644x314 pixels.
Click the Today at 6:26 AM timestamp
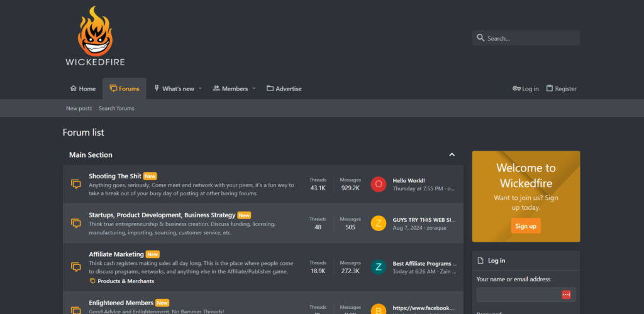414,271
